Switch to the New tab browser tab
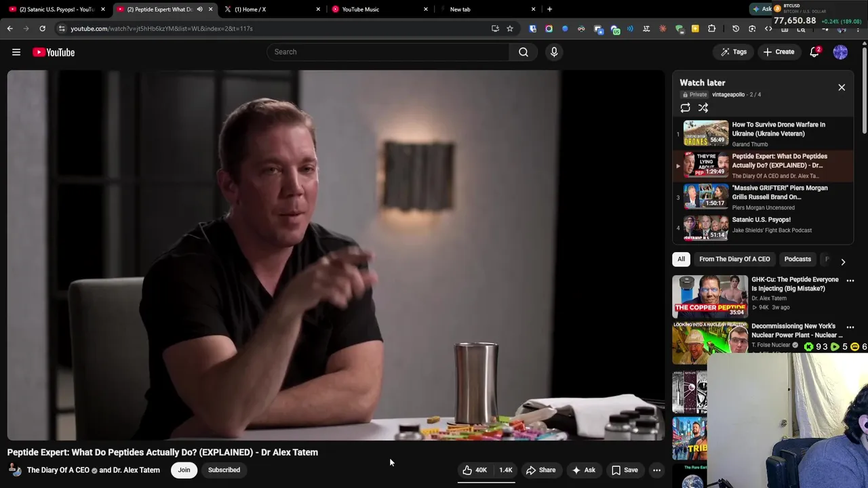Image resolution: width=868 pixels, height=488 pixels. coord(486,9)
